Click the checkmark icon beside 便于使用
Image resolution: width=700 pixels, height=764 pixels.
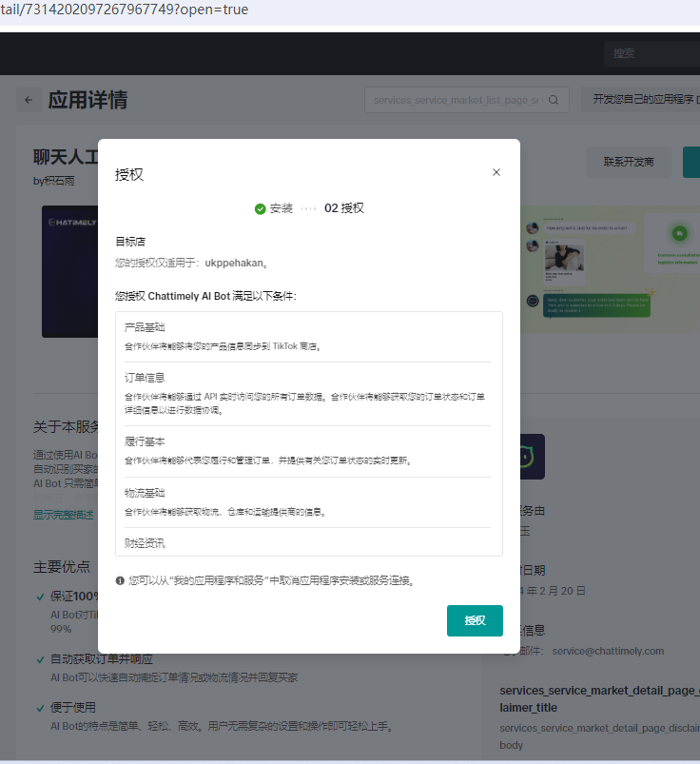pyautogui.click(x=41, y=708)
